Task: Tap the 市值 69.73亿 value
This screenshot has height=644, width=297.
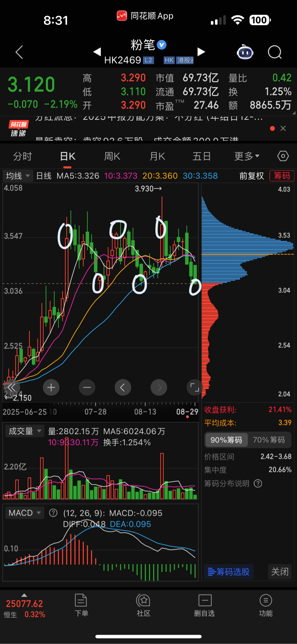Action: (201, 78)
